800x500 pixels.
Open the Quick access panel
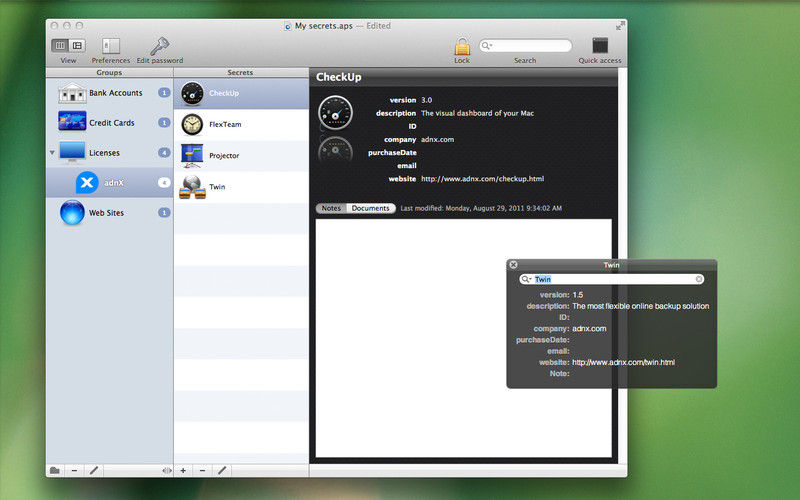point(600,46)
